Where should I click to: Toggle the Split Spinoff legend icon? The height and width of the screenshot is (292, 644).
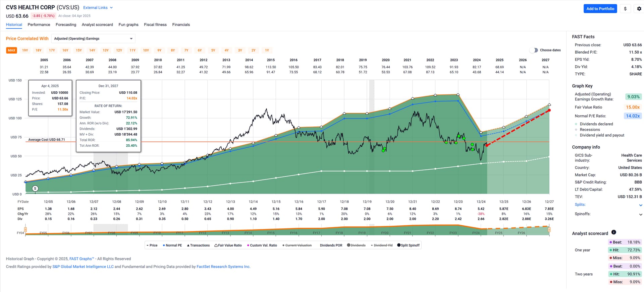click(408, 245)
